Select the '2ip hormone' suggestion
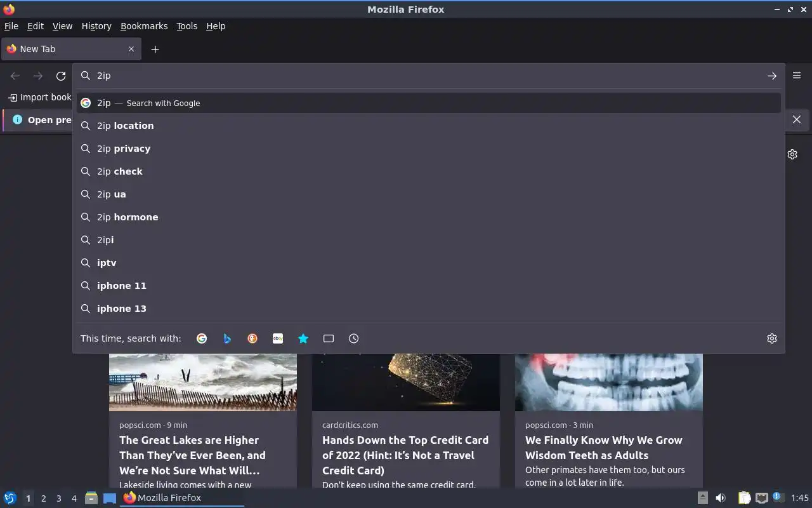 [x=428, y=217]
